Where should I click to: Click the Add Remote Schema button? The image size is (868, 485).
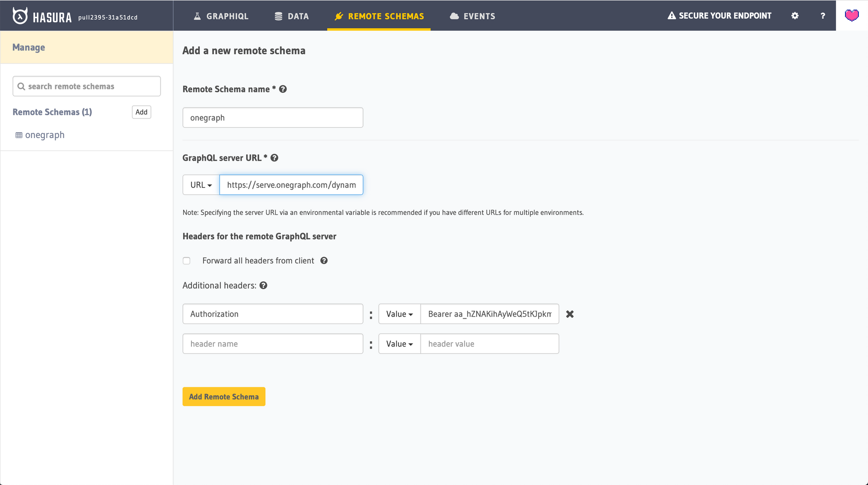pyautogui.click(x=224, y=396)
